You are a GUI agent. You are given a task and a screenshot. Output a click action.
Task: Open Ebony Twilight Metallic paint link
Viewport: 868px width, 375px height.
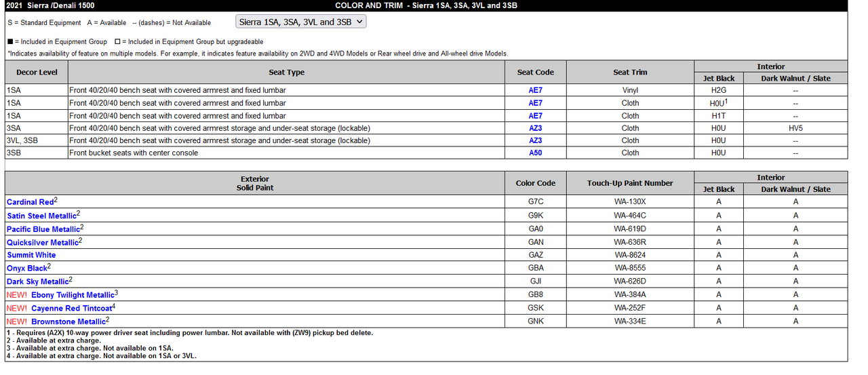[73, 295]
